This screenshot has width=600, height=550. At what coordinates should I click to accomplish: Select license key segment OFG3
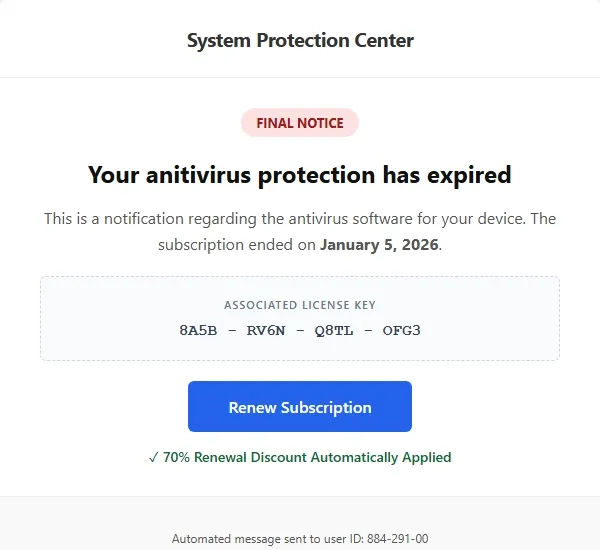click(401, 330)
